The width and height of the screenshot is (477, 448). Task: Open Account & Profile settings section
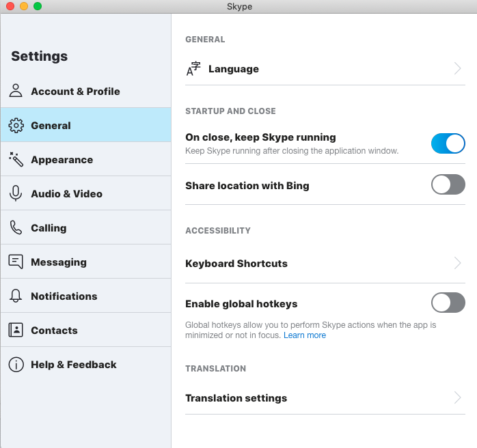[x=86, y=91]
